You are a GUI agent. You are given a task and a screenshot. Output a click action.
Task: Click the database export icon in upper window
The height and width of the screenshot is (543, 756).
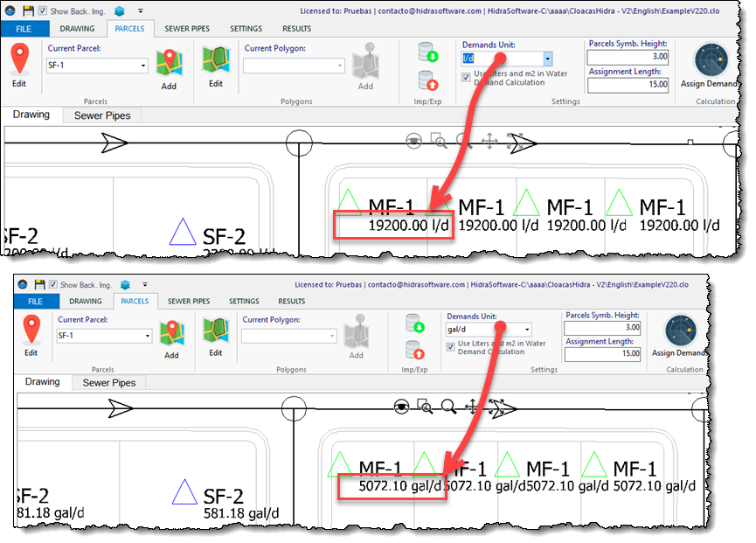[428, 81]
